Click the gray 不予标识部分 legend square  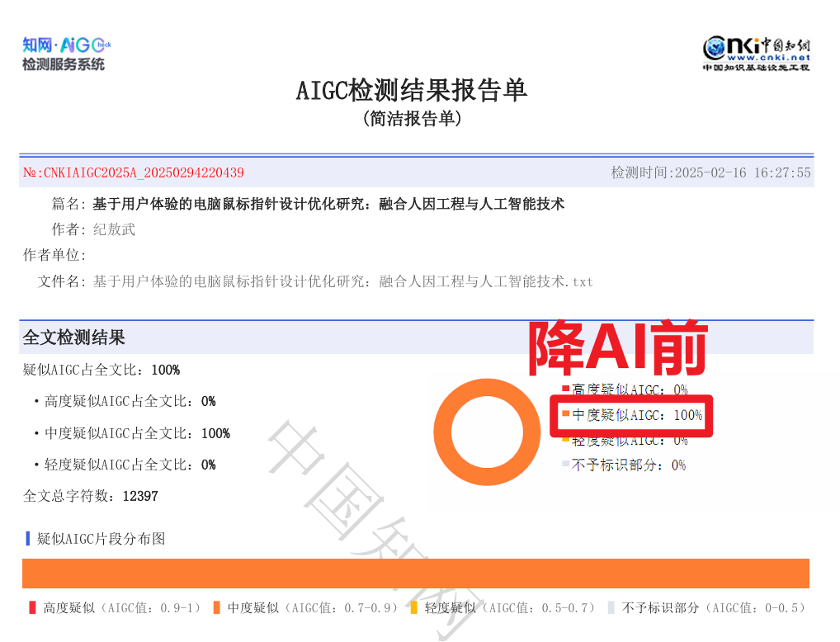[564, 465]
